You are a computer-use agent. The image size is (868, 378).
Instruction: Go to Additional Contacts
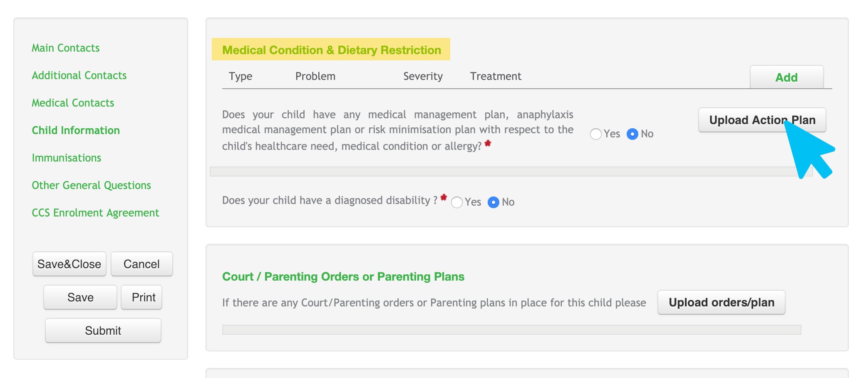click(79, 75)
